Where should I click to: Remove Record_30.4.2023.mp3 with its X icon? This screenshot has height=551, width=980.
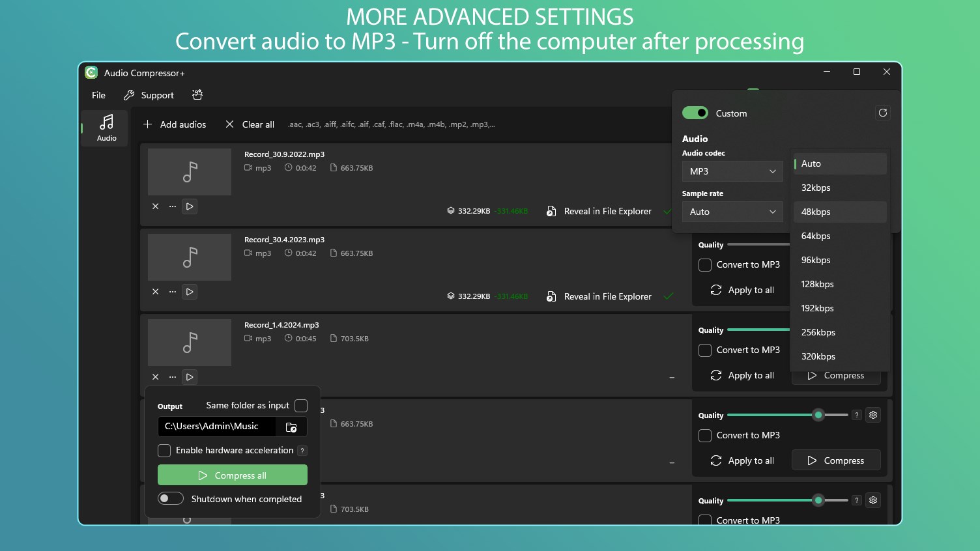click(156, 292)
